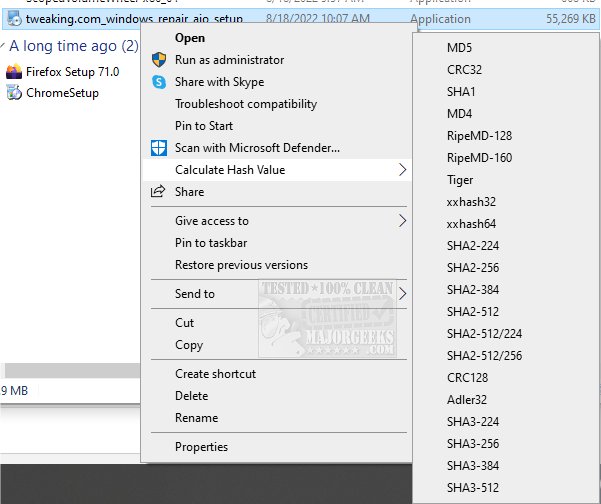Choose SHA2-256 hash
The width and height of the screenshot is (601, 504).
pyautogui.click(x=506, y=268)
